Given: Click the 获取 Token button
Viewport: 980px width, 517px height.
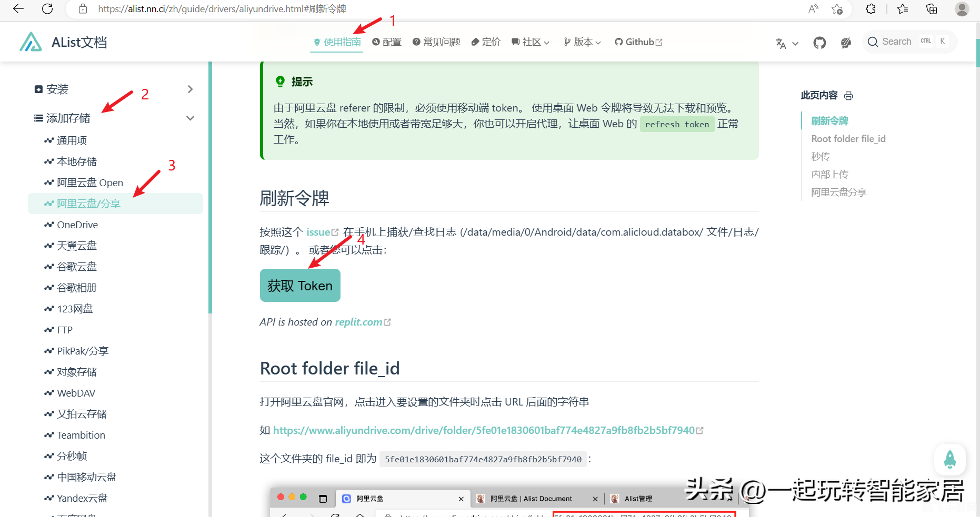Looking at the screenshot, I should click(x=299, y=285).
